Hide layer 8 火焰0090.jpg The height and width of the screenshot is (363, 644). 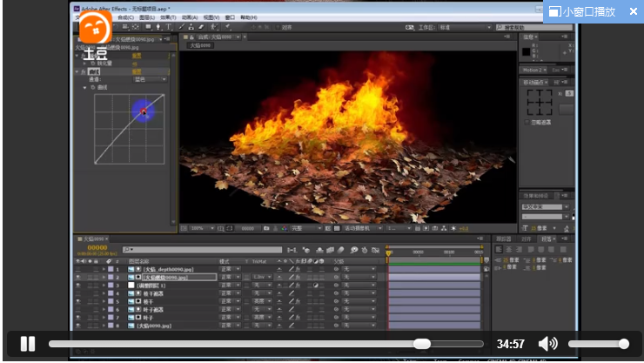78,326
